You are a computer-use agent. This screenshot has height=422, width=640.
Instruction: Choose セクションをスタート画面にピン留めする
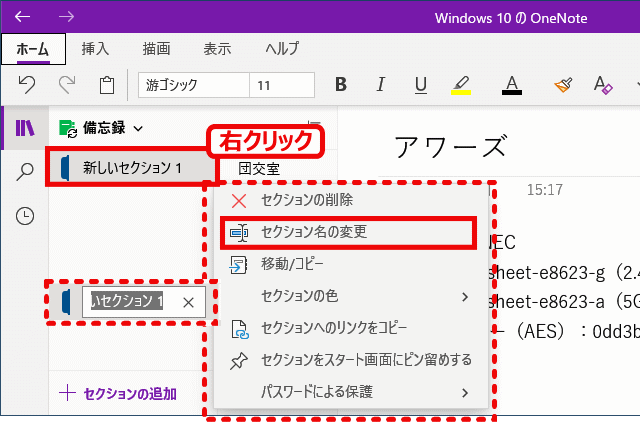tap(351, 360)
